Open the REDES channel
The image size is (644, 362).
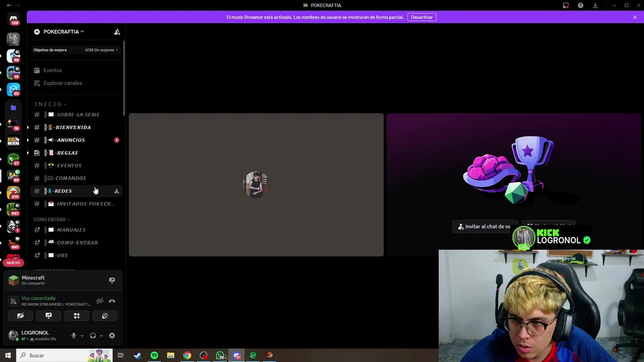[76, 191]
